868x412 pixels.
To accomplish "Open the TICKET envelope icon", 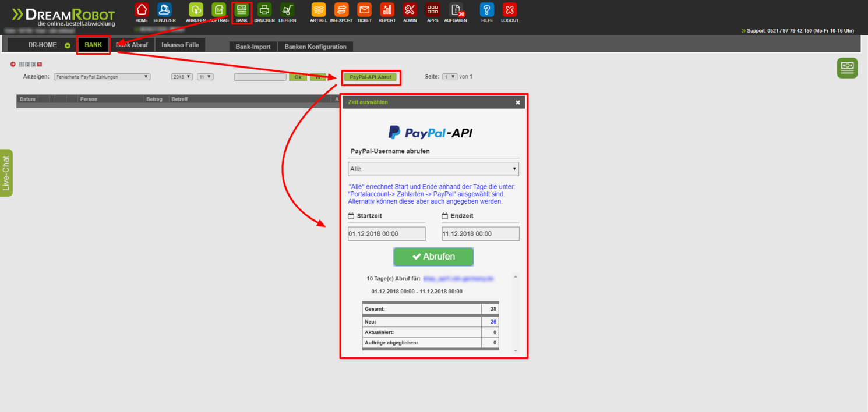I will click(x=364, y=10).
